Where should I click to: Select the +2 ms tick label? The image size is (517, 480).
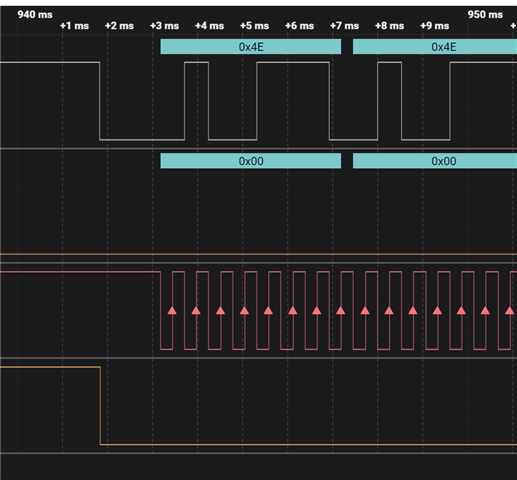(x=119, y=26)
